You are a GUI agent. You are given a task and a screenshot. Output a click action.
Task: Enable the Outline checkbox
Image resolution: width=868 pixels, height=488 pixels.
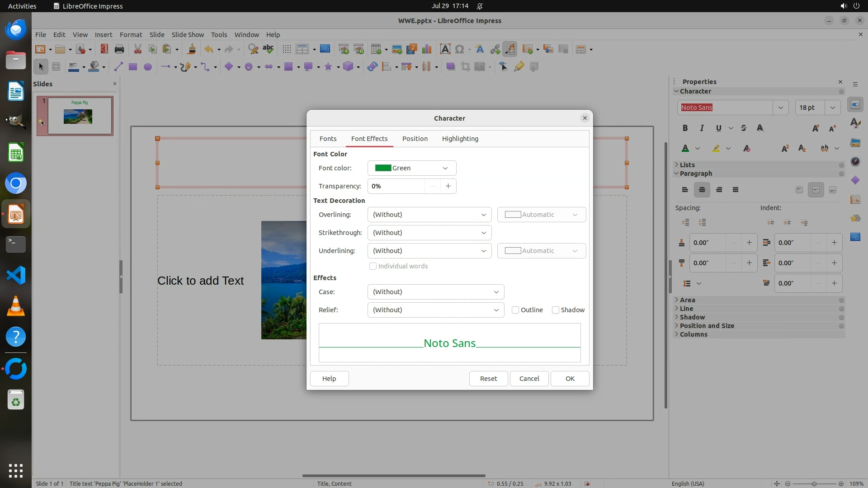tap(515, 310)
